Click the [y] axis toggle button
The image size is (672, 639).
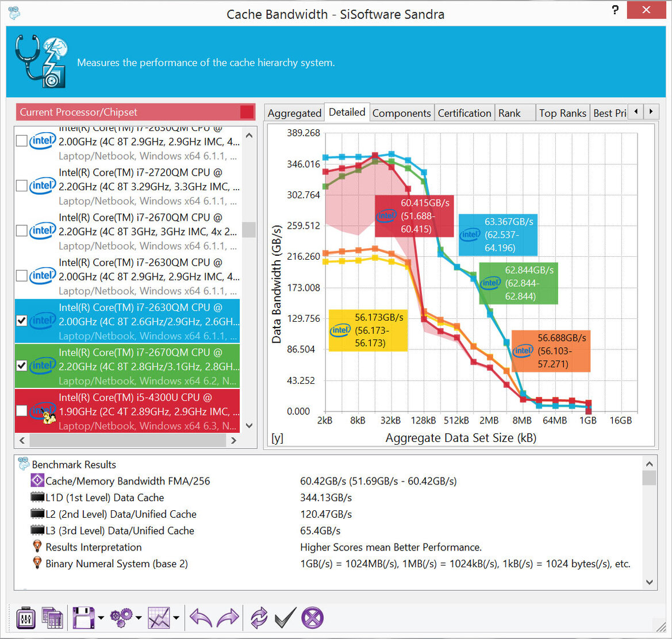[x=277, y=438]
